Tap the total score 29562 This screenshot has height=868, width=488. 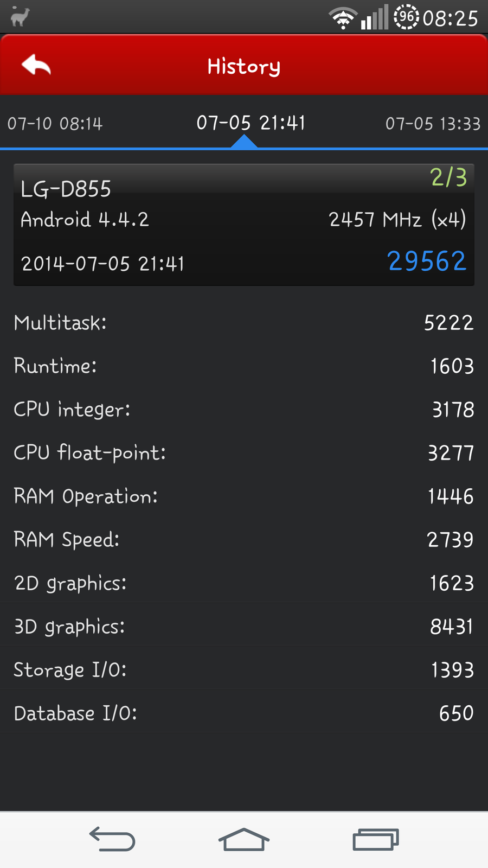(427, 261)
